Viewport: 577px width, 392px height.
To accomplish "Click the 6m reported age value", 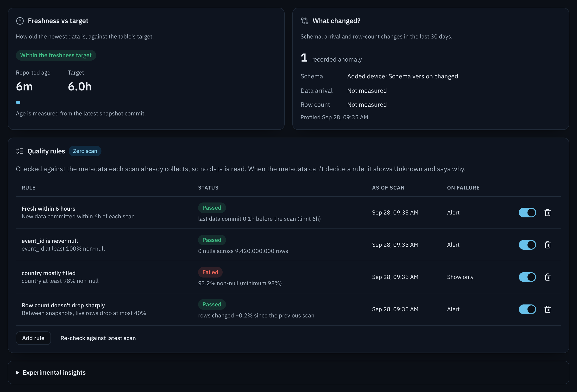I will (24, 86).
